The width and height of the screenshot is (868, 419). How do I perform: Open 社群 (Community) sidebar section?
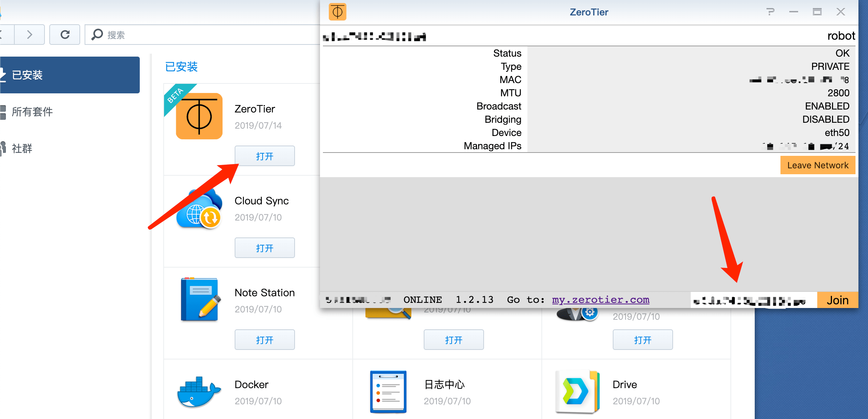[x=22, y=148]
